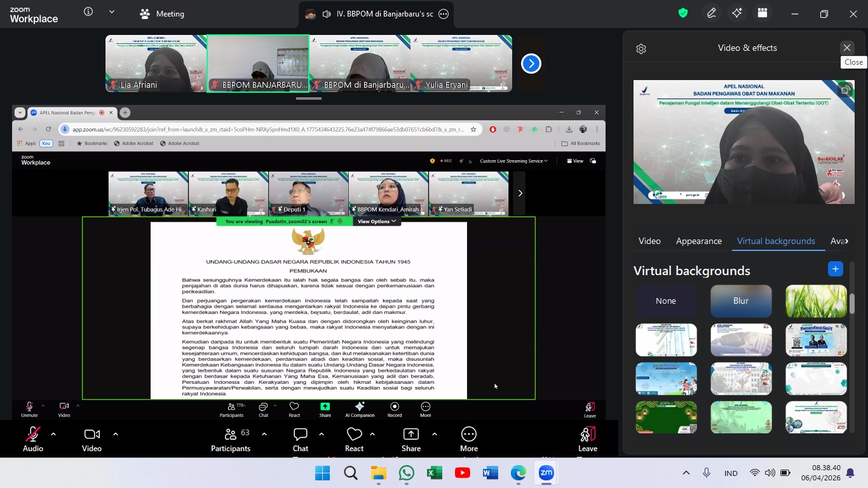Add a new virtual background with plus
Screen dimensions: 868x488
[835, 269]
